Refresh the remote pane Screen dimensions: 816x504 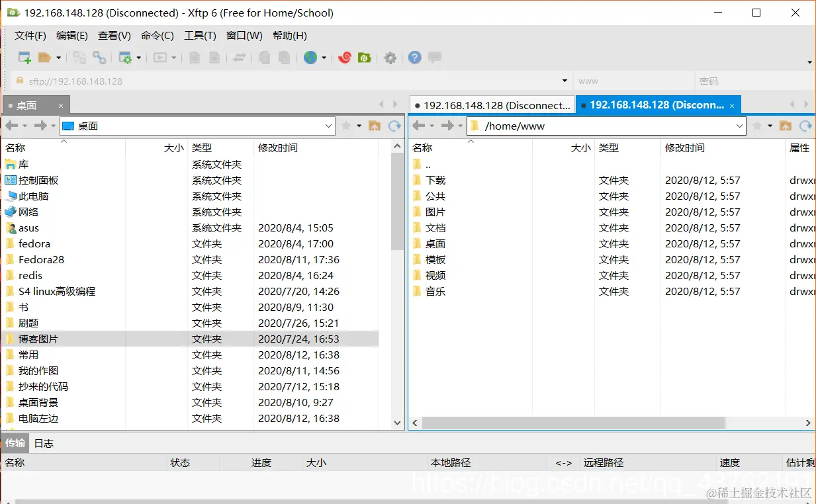[805, 126]
